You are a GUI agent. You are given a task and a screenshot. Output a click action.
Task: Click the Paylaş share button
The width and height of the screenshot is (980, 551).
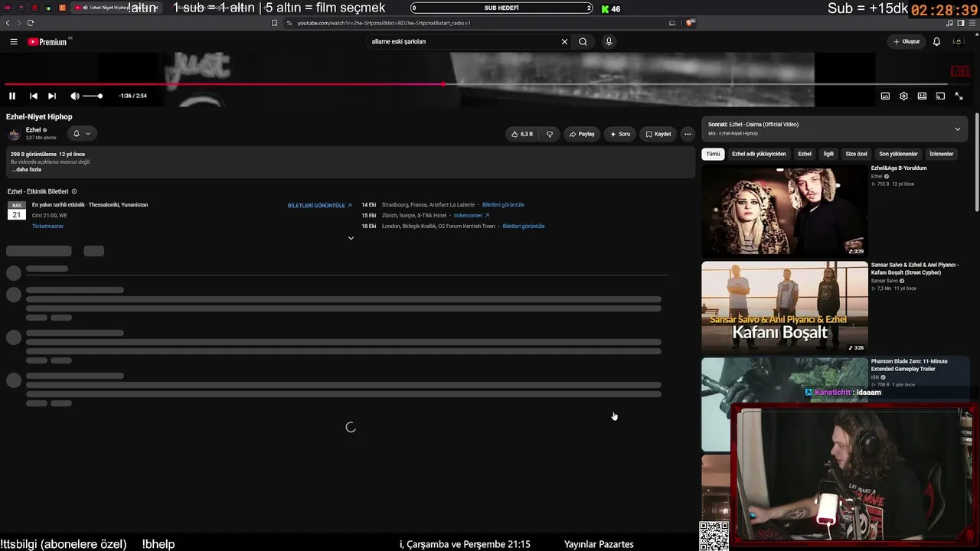tap(582, 134)
